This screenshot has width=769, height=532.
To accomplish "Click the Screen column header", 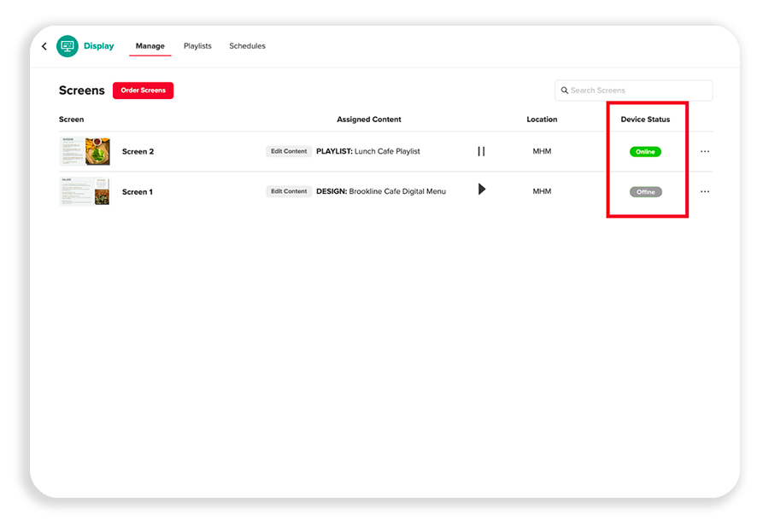I will (x=71, y=120).
